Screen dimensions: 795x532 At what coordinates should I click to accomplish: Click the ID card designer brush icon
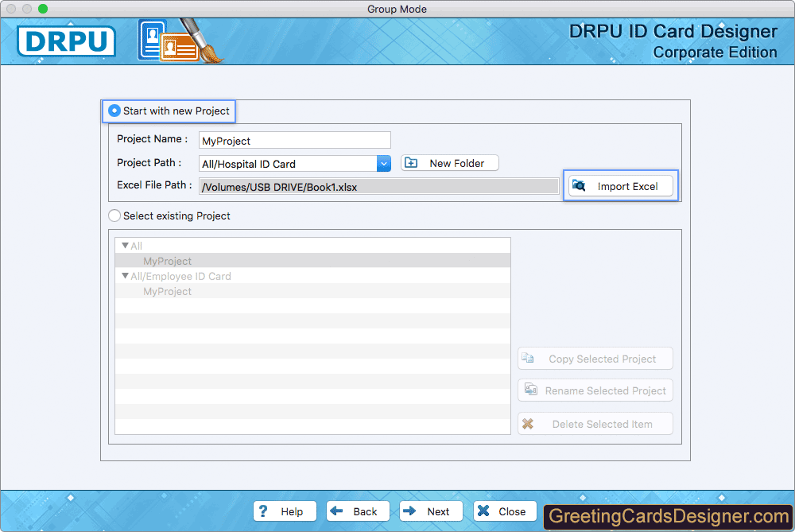180,41
